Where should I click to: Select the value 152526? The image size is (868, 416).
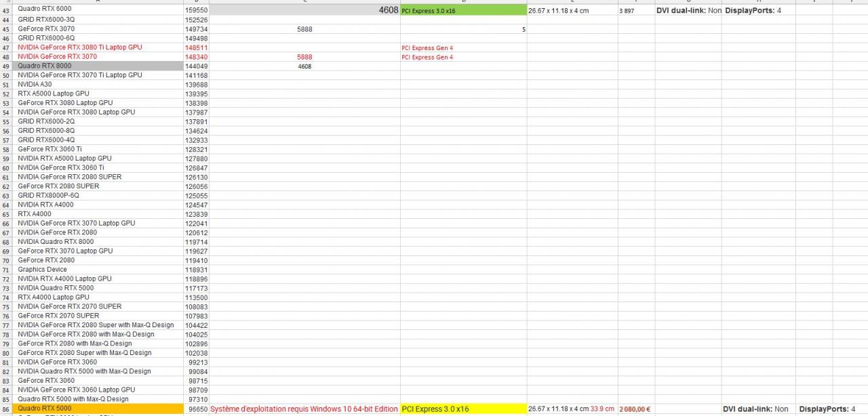(196, 20)
